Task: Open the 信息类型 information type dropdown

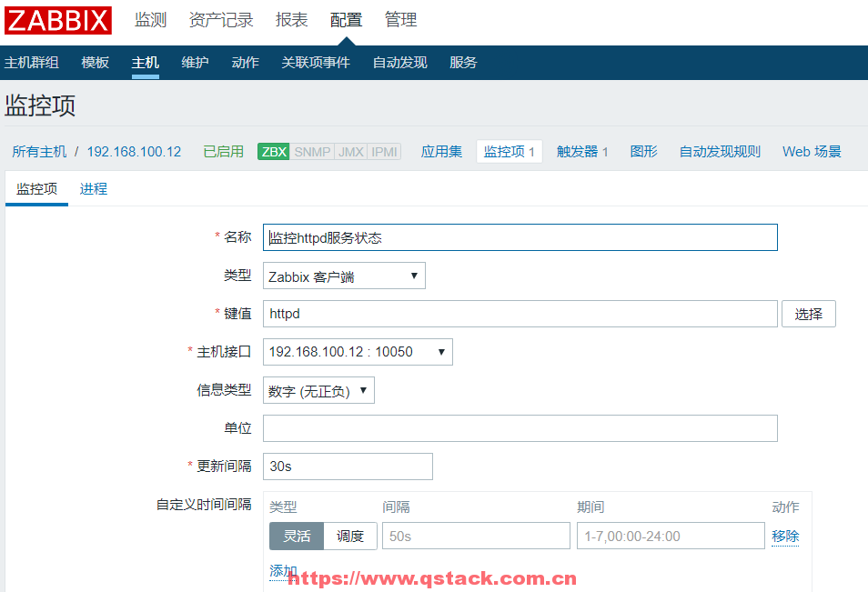Action: 318,390
